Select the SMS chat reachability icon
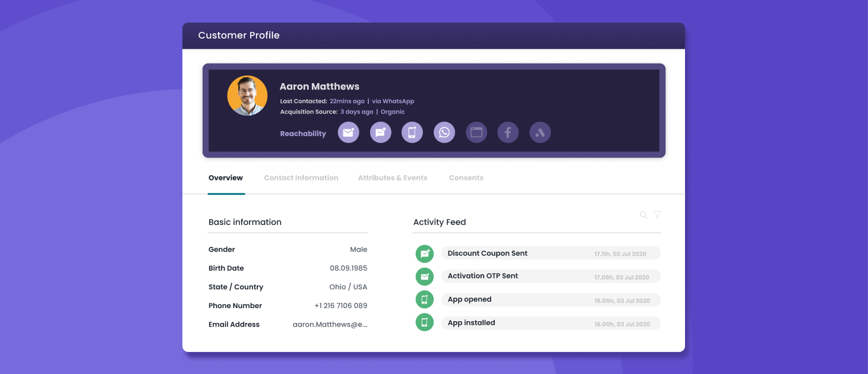868x374 pixels. coord(381,132)
